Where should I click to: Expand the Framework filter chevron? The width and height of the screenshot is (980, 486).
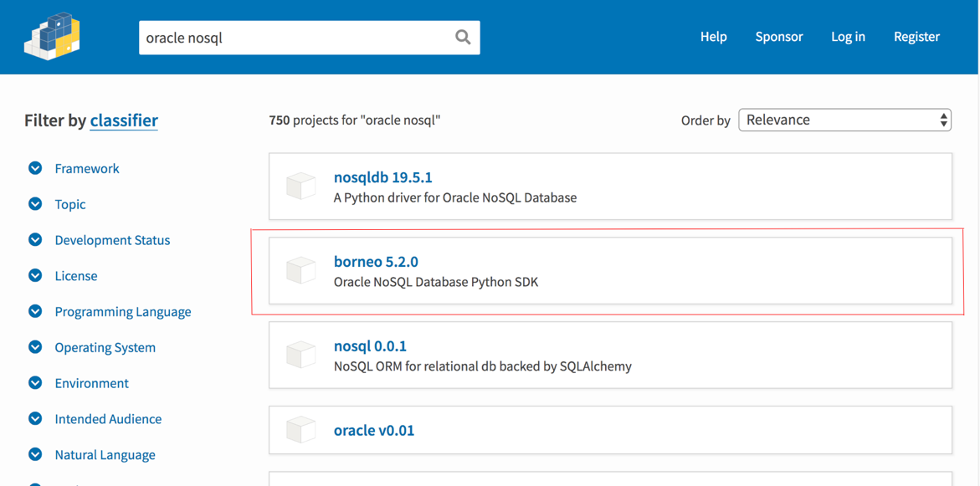coord(35,168)
